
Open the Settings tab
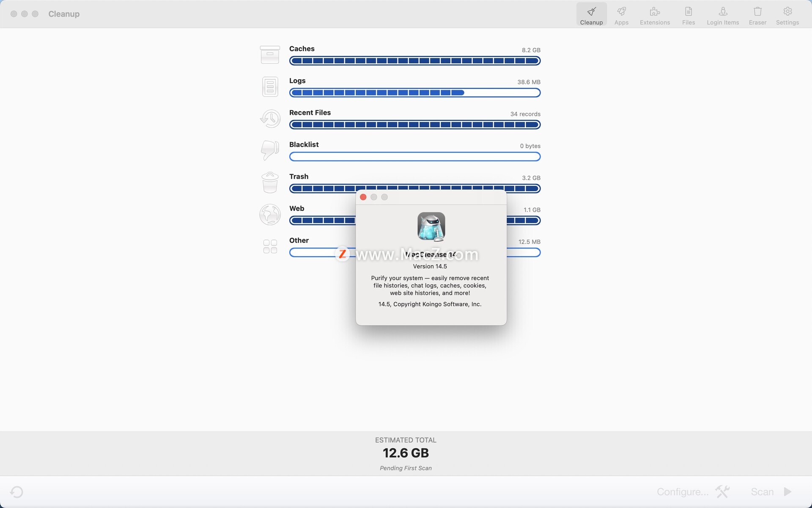[787, 15]
